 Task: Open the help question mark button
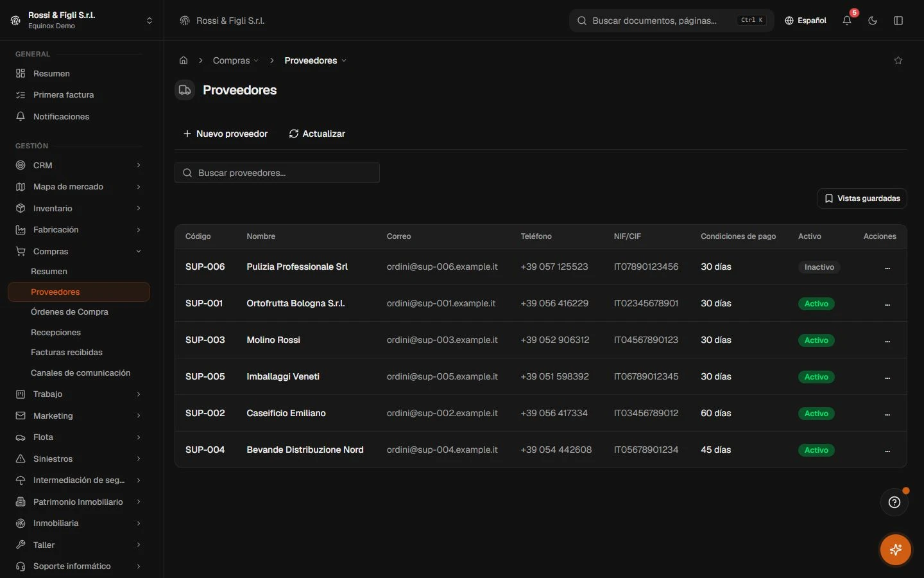[894, 502]
